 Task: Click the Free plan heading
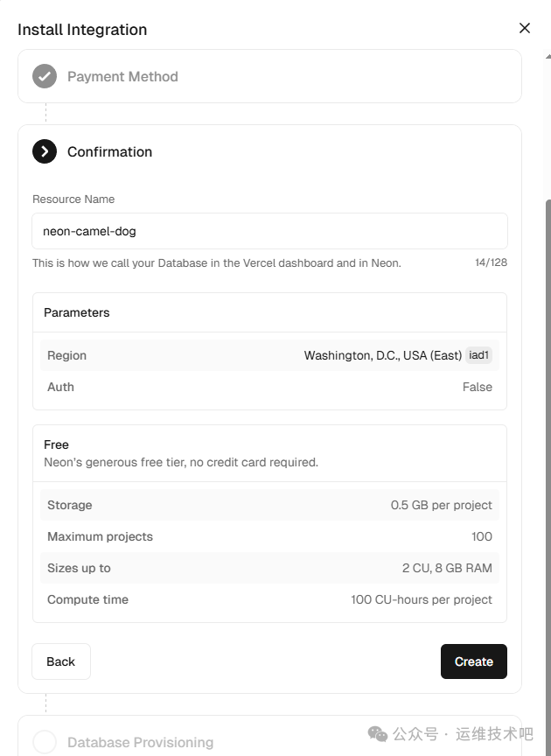click(57, 444)
